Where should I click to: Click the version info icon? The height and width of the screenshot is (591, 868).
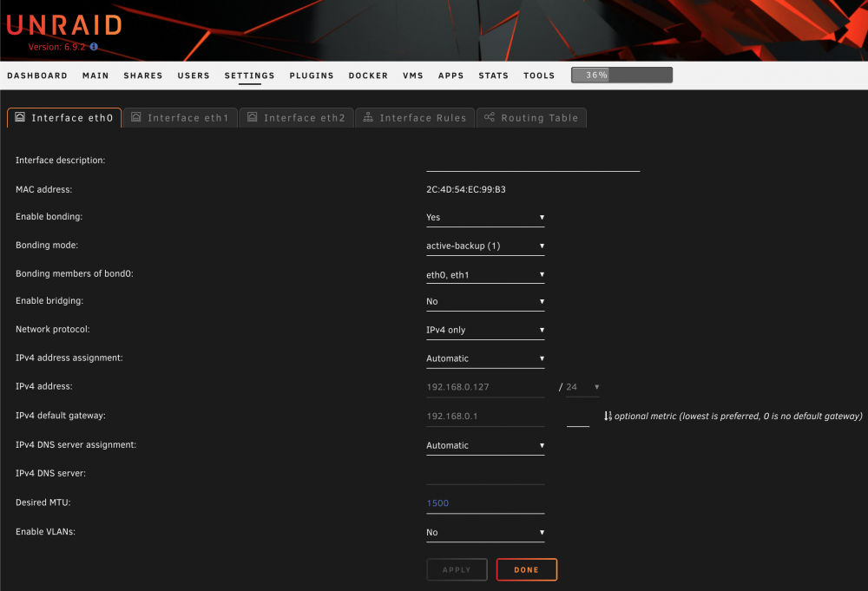point(94,47)
